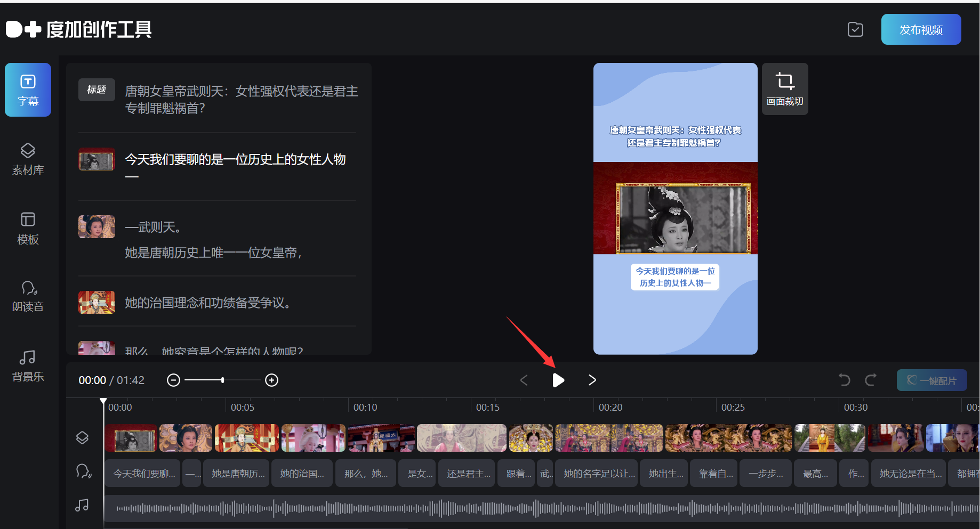The image size is (980, 529).
Task: Select the video track layers icon
Action: pos(82,437)
